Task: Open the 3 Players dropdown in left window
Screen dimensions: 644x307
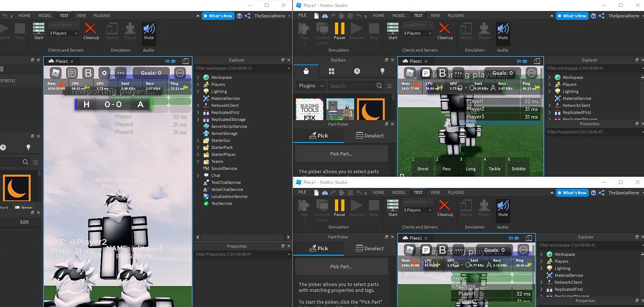Action: (x=63, y=33)
